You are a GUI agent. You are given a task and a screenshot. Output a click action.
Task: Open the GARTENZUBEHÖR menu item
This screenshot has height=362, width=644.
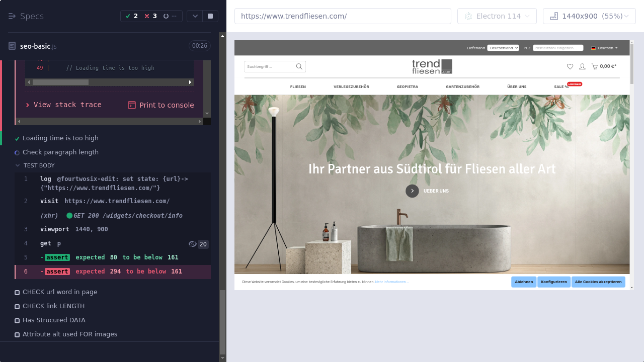pyautogui.click(x=462, y=87)
